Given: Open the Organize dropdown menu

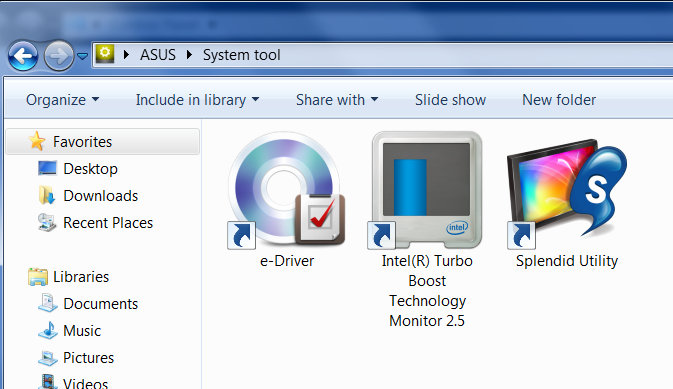Looking at the screenshot, I should click(x=63, y=100).
